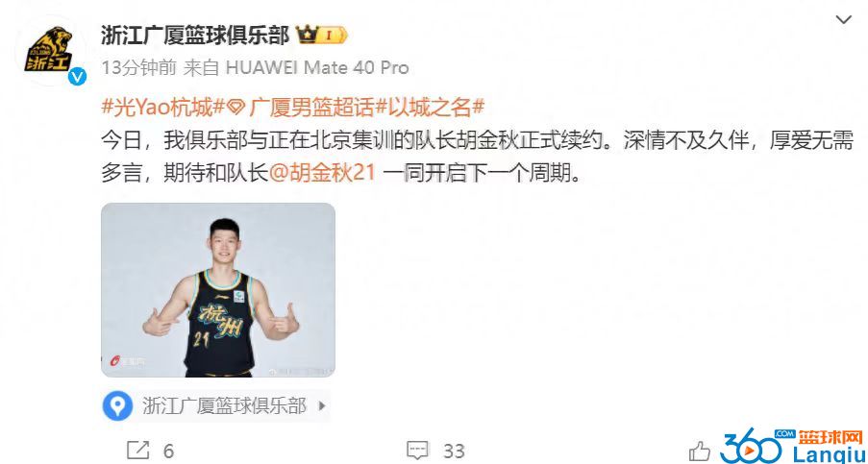Click the repost share icon
868x464 pixels.
pos(137,451)
